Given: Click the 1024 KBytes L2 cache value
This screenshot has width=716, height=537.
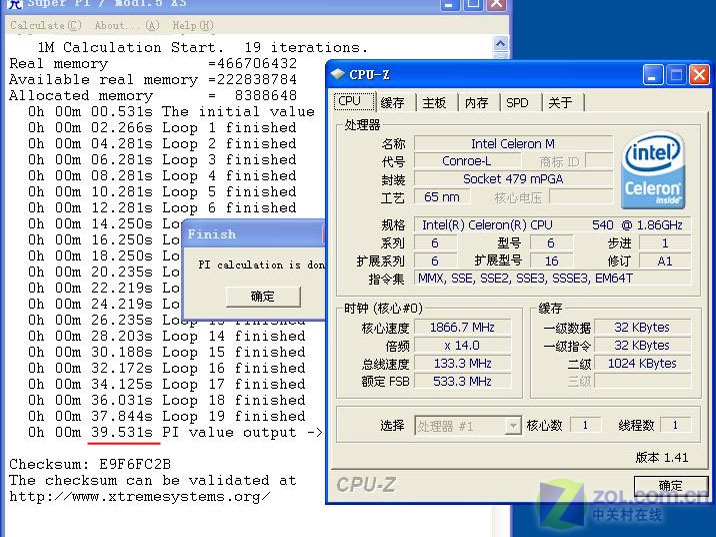Looking at the screenshot, I should (642, 363).
